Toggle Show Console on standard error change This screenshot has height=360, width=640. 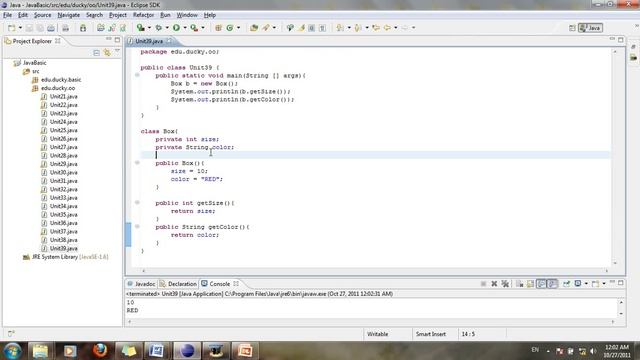(552, 284)
